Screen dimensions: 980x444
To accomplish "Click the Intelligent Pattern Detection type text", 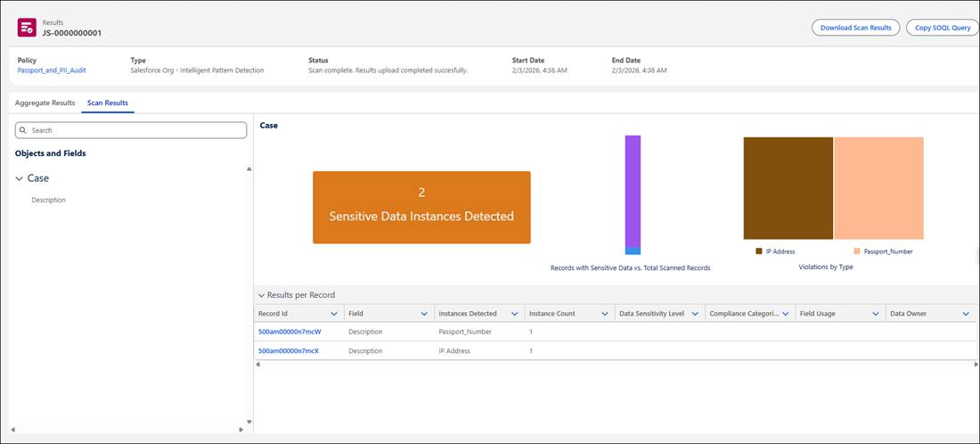I will [197, 70].
